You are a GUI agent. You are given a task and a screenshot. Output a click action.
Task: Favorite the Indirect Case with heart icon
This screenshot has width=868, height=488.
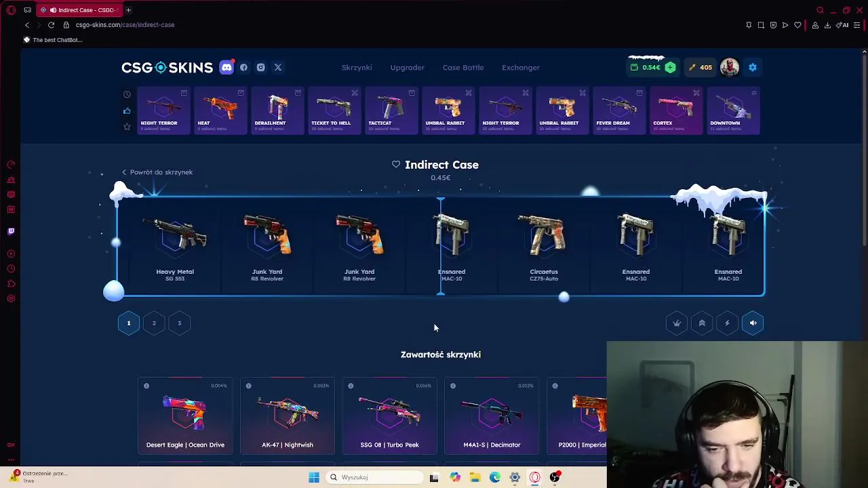pyautogui.click(x=396, y=165)
